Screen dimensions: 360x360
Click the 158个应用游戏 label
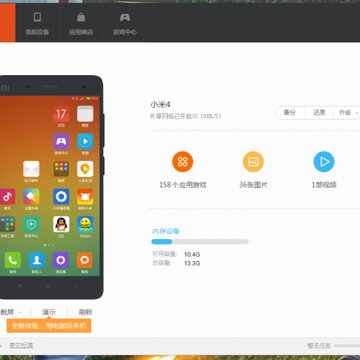[x=183, y=185]
